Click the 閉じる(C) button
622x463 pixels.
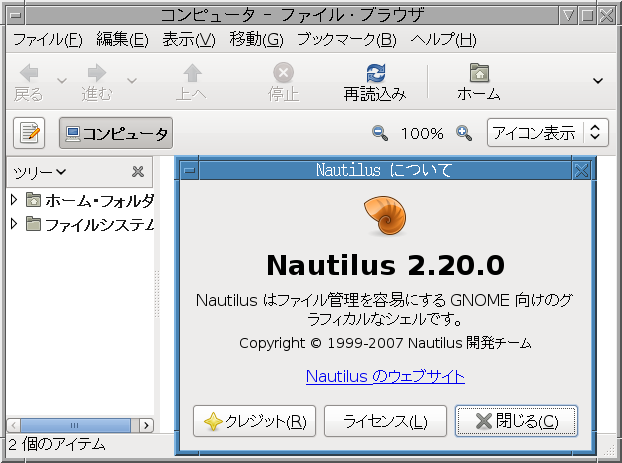[x=516, y=421]
